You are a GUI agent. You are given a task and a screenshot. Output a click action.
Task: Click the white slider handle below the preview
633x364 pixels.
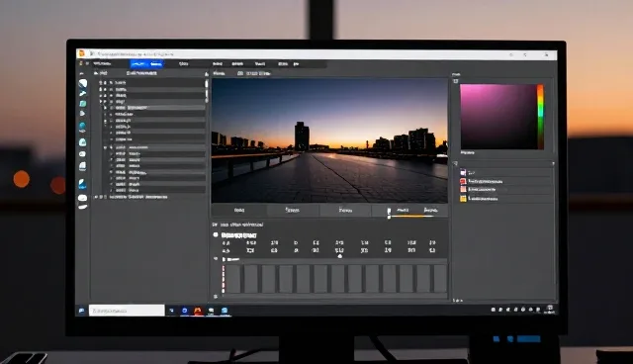pos(389,214)
